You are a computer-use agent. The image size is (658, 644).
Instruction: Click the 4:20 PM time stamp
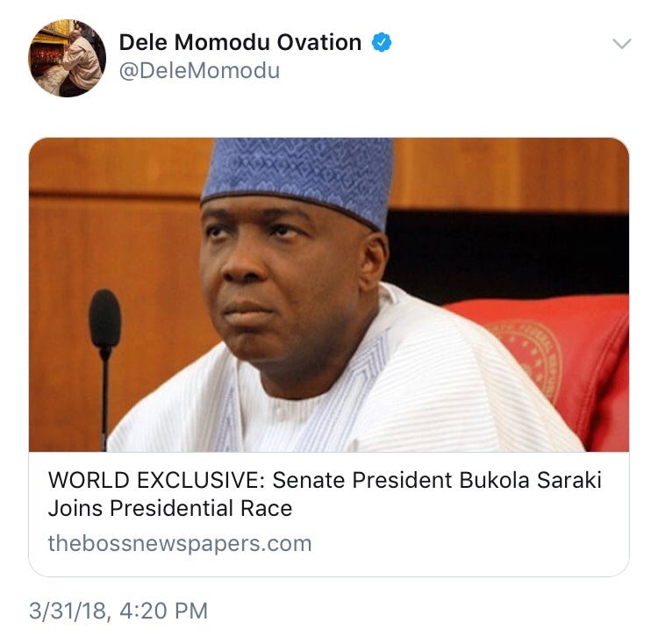pyautogui.click(x=164, y=611)
